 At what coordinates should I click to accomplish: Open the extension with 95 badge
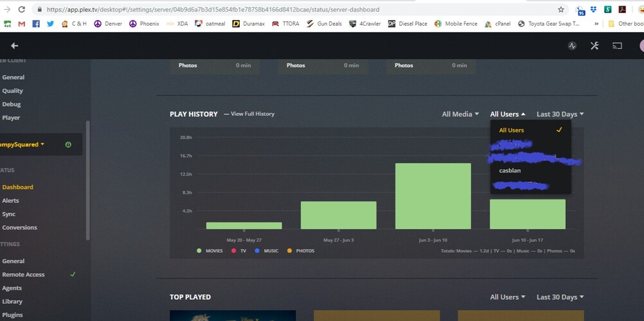tap(580, 10)
